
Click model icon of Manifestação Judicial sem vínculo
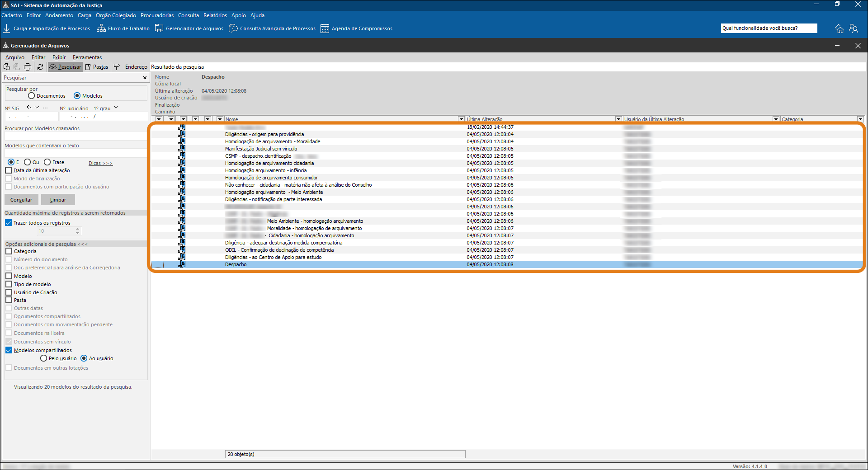tap(182, 149)
